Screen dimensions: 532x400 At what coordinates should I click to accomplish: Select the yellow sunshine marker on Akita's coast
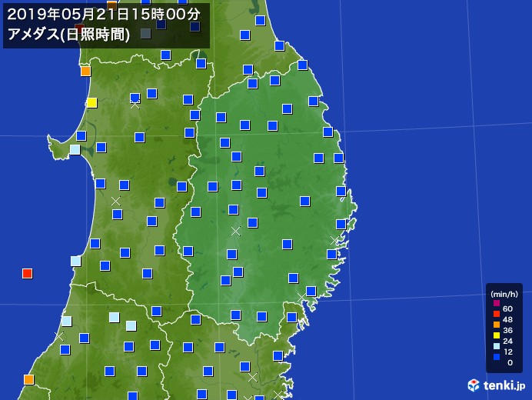click(92, 102)
